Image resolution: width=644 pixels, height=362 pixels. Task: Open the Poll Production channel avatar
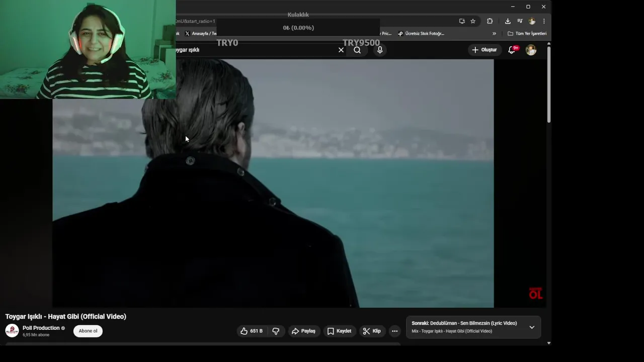coord(12,331)
